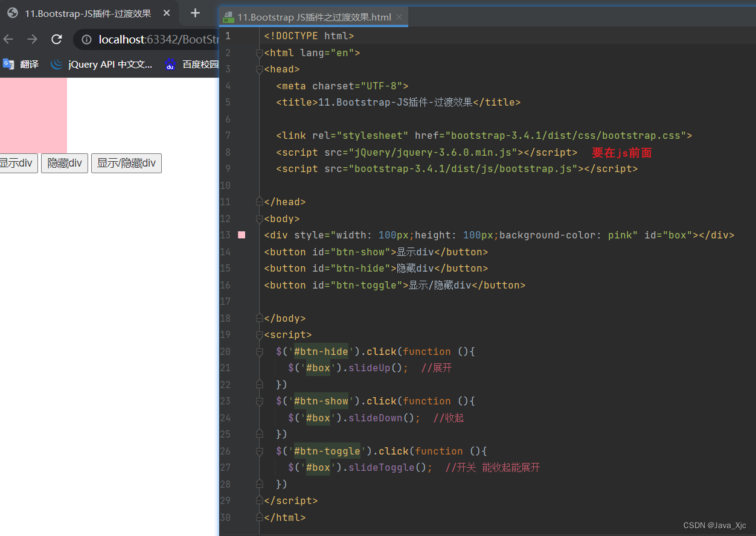Click the 显示/隐藏div toggle button
756x536 pixels.
tap(126, 163)
